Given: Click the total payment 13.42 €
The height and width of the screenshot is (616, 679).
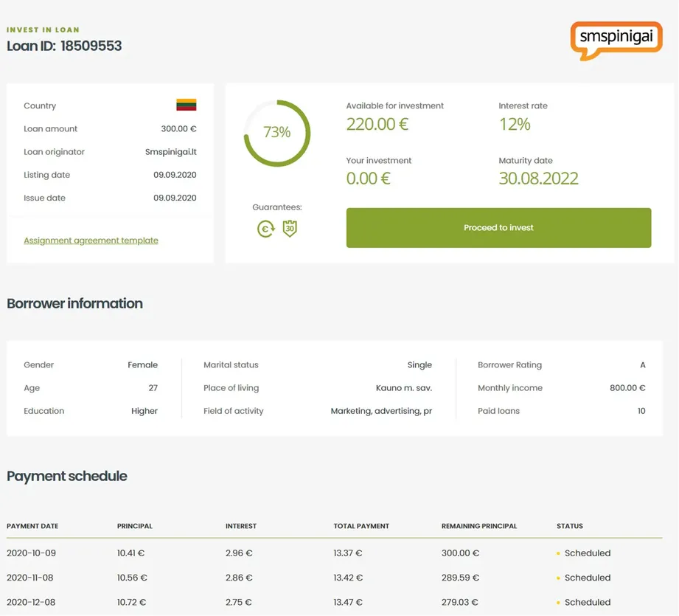Looking at the screenshot, I should [348, 578].
